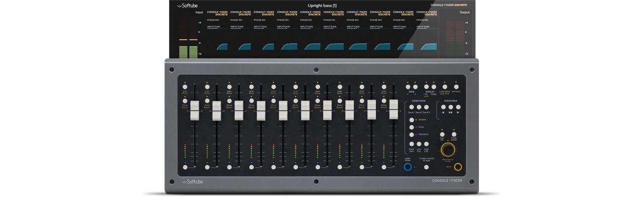Toggle Mute on channel 3
Screen dimensions: 644x201
coord(229,101)
